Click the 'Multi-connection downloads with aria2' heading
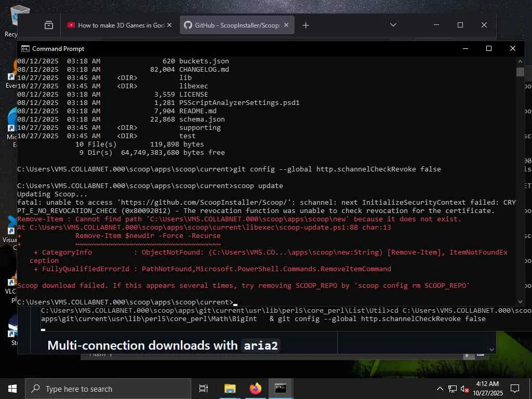Image resolution: width=532 pixels, height=399 pixels. tap(163, 345)
